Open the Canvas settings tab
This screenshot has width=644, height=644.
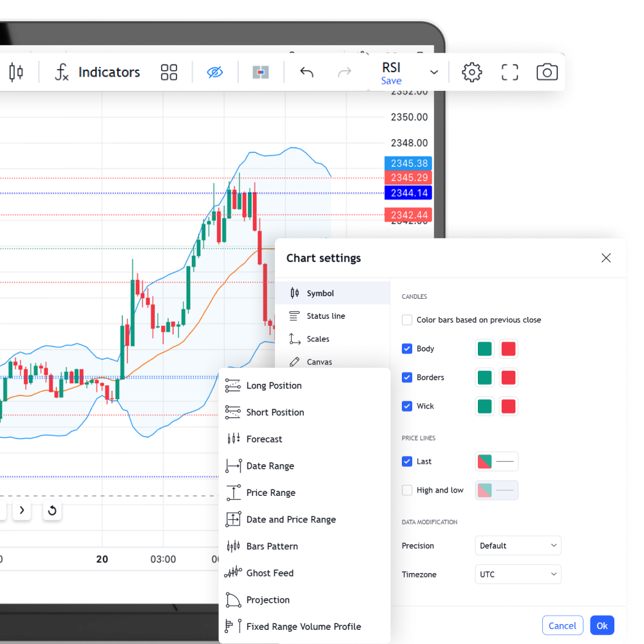pyautogui.click(x=332, y=361)
